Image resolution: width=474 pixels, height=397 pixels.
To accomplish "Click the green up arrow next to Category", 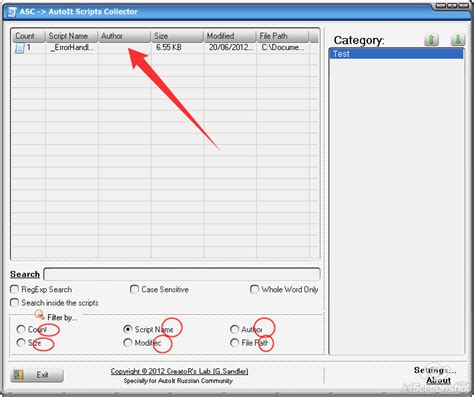I will pyautogui.click(x=431, y=40).
